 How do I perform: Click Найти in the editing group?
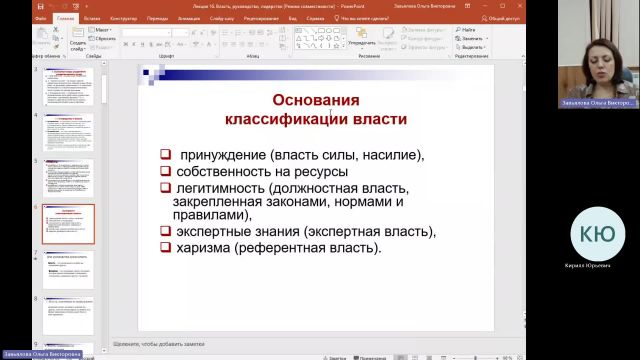(465, 30)
